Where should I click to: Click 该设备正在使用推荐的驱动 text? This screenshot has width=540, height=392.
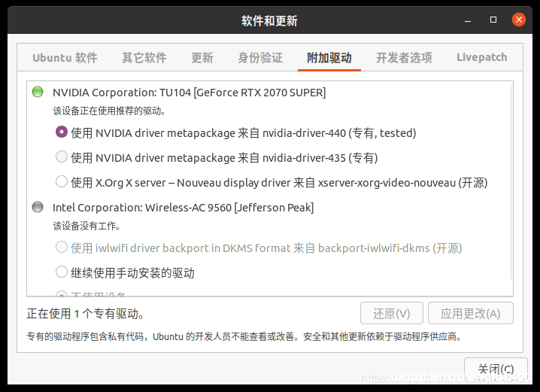pos(110,111)
